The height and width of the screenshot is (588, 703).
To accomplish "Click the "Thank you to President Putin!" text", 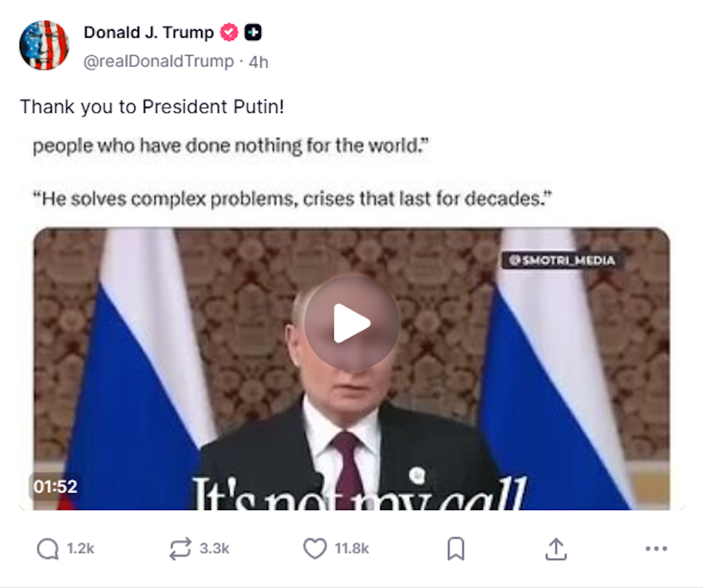I will pos(152,106).
